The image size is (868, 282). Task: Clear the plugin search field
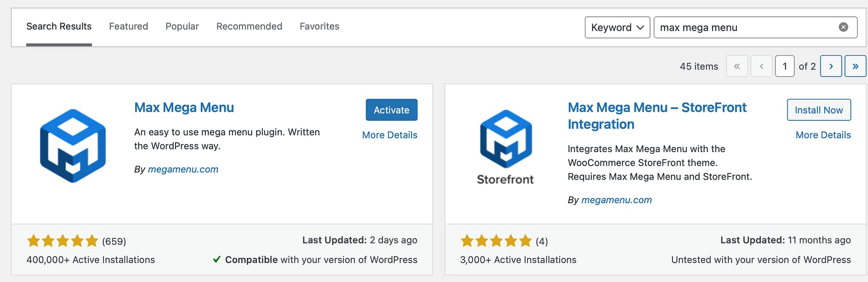pos(843,27)
